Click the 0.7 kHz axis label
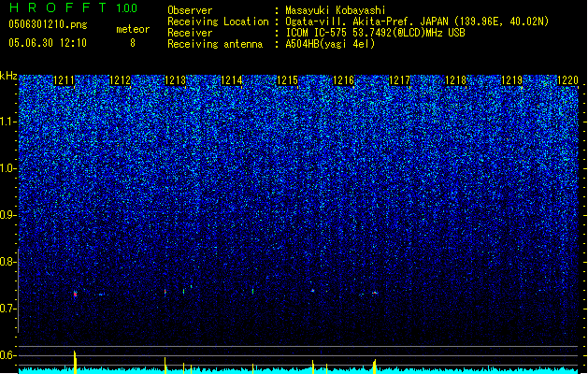 [x=7, y=309]
